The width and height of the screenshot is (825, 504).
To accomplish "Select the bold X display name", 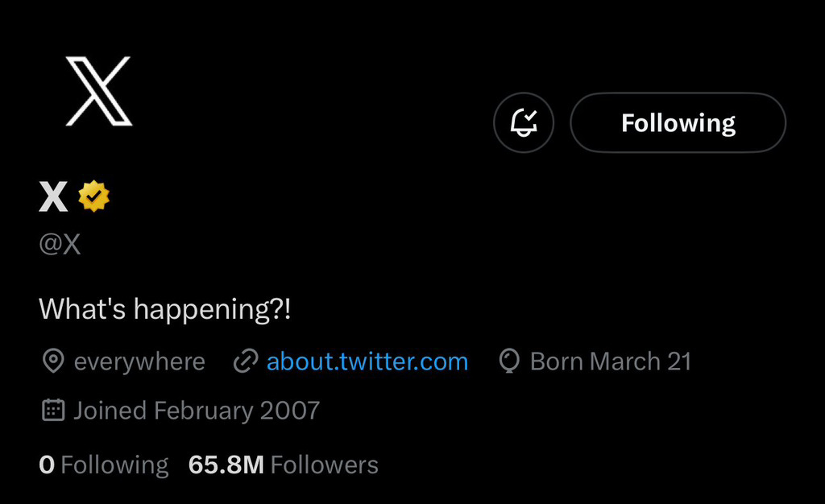I will [53, 196].
